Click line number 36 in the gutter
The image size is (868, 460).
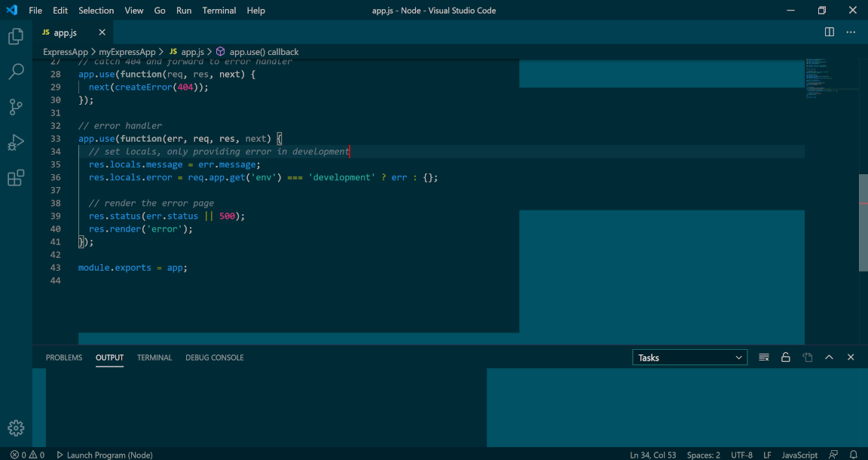tap(55, 177)
